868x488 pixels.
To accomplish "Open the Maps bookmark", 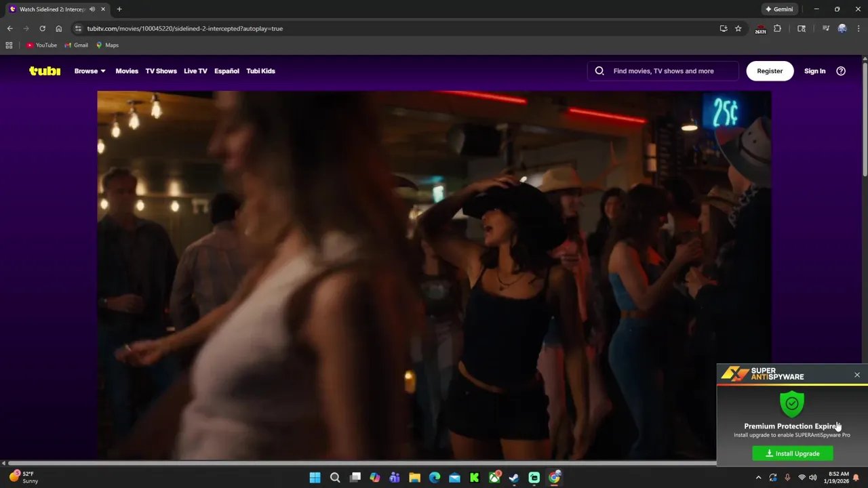I will click(107, 45).
